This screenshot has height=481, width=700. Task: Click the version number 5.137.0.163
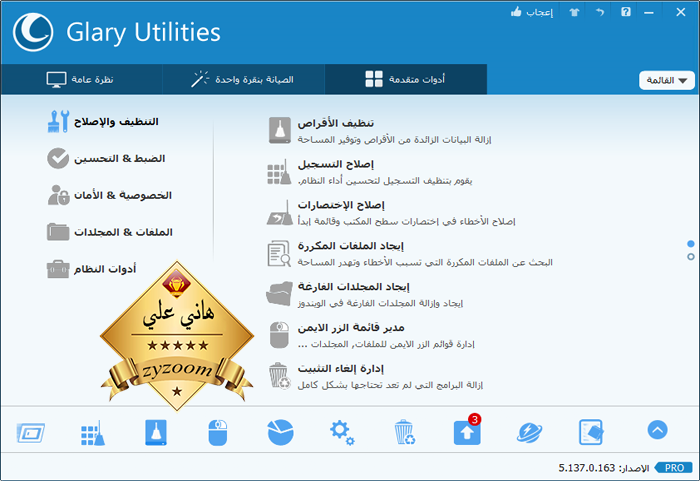[x=587, y=468]
